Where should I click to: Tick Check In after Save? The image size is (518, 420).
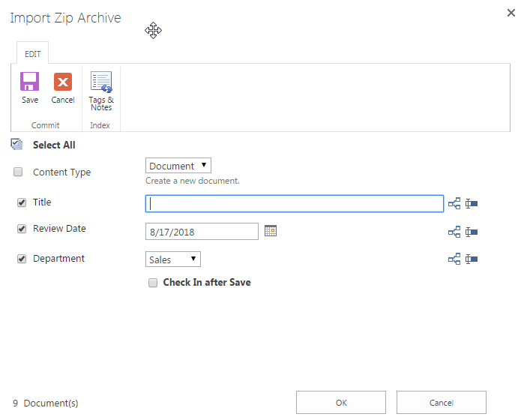[153, 283]
